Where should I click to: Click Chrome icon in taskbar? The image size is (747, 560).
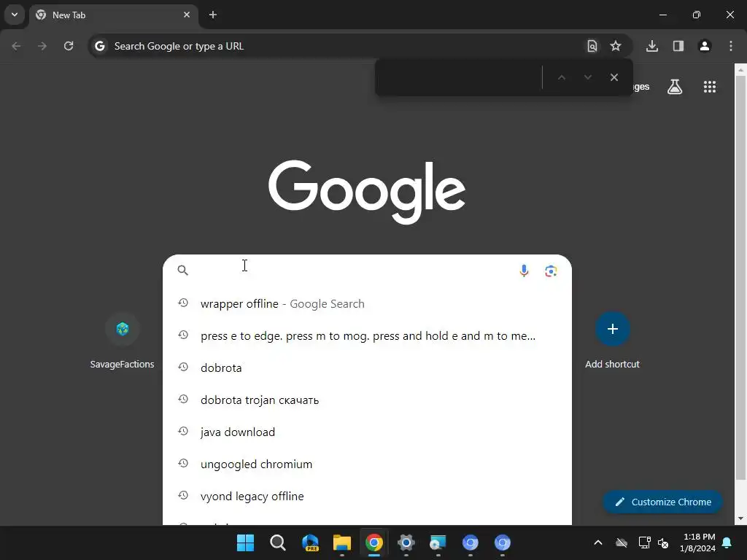point(374,542)
